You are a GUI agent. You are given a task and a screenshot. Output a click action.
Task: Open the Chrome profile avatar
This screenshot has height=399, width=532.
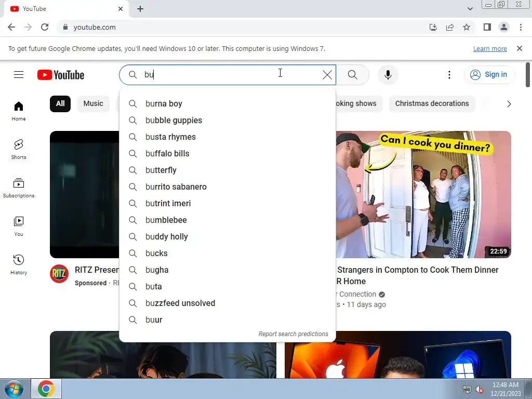click(504, 27)
